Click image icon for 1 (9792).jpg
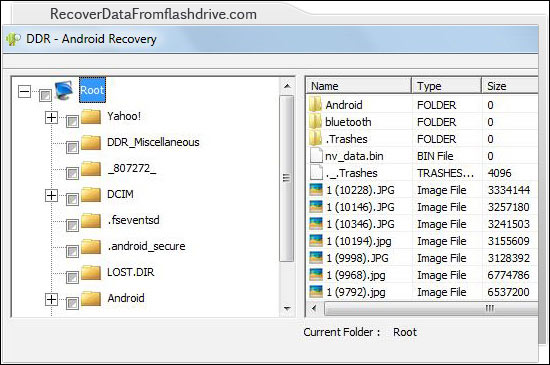Image resolution: width=550 pixels, height=365 pixels. point(316,292)
